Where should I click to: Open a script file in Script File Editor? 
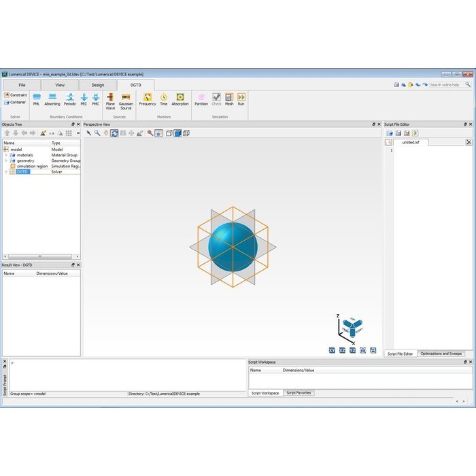coord(390,133)
